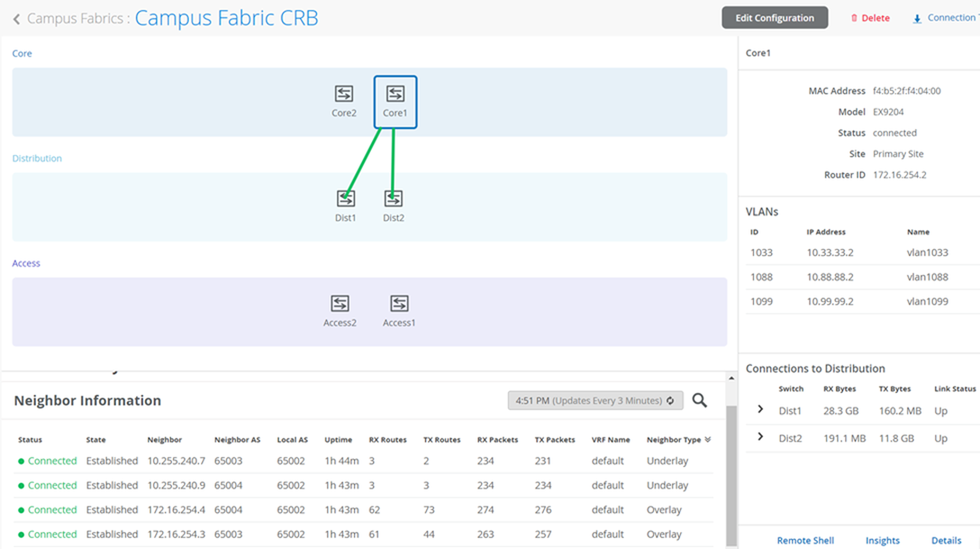The image size is (980, 549).
Task: Click the TX Routes column header
Action: tap(442, 440)
